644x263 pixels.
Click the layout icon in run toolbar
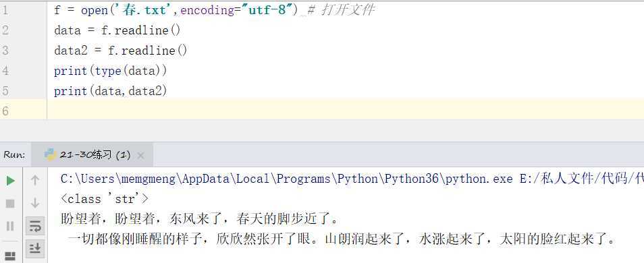point(11,256)
